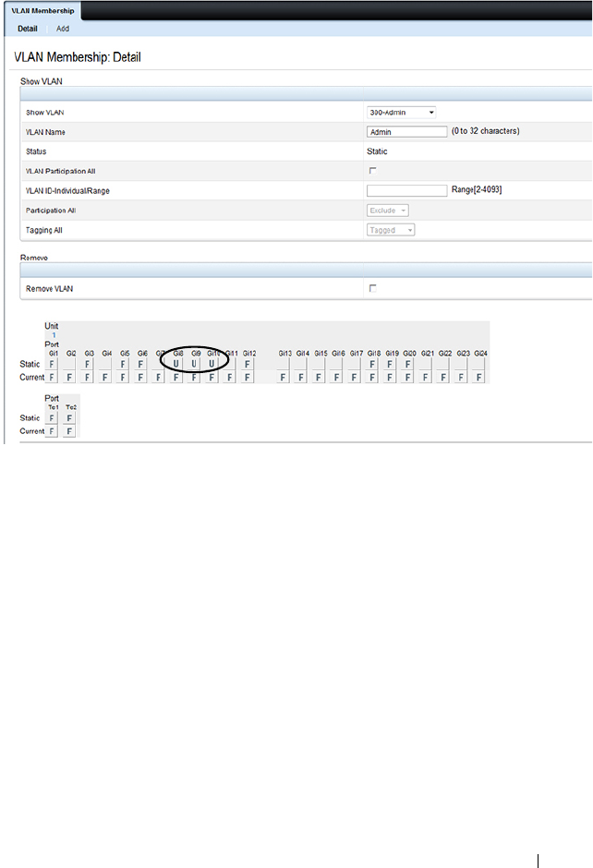Toggle Static membership cell for port Gi14
Screen dimensions: 593x868
(x=300, y=364)
